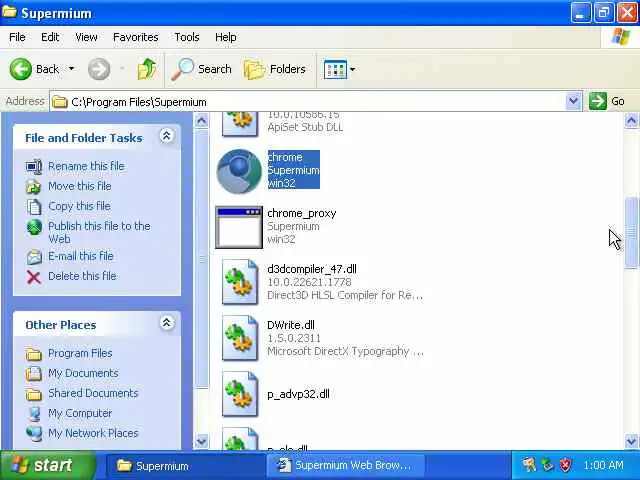Screen dimensions: 640x480
Task: Expand the address bar dropdown
Action: [573, 101]
